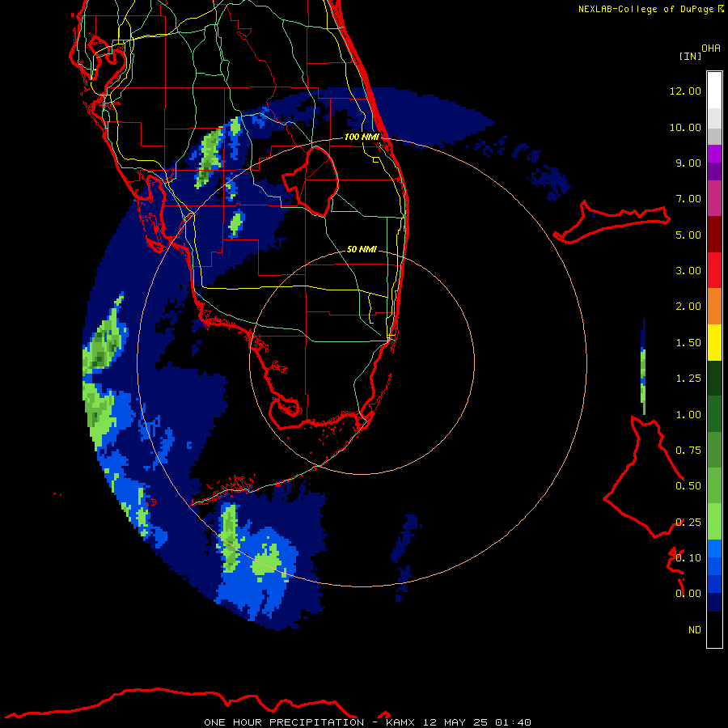Image resolution: width=728 pixels, height=728 pixels.
Task: Click the 1.25 legend value
Action: coord(688,379)
